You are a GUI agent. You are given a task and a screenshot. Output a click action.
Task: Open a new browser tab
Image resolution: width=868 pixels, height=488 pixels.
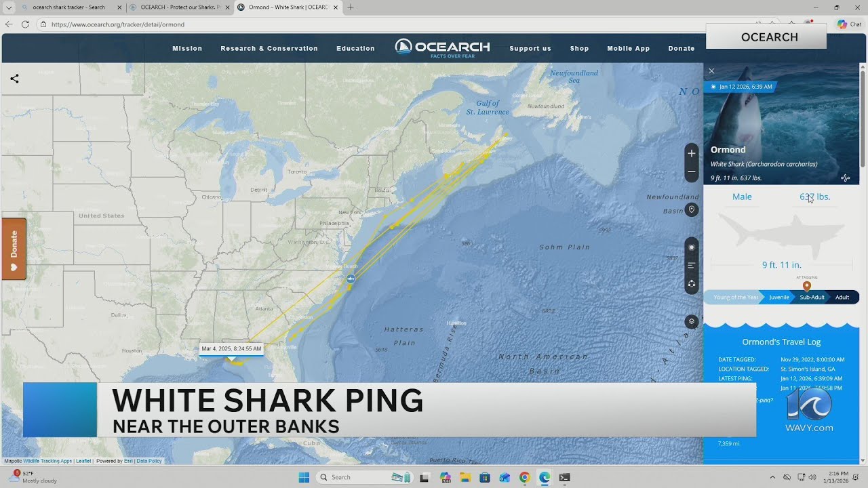click(351, 7)
